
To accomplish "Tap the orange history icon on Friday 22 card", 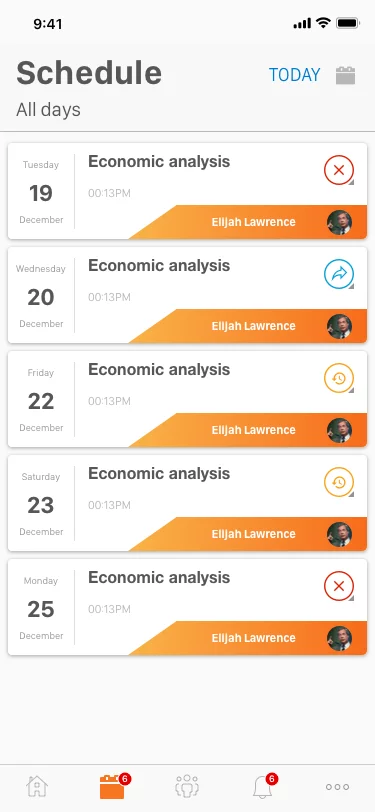I will coord(339,378).
